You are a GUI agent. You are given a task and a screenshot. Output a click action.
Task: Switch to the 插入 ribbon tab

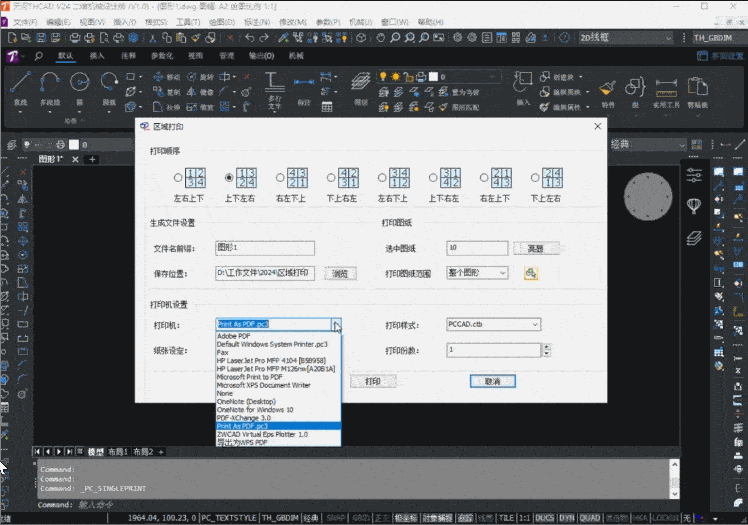[x=97, y=56]
